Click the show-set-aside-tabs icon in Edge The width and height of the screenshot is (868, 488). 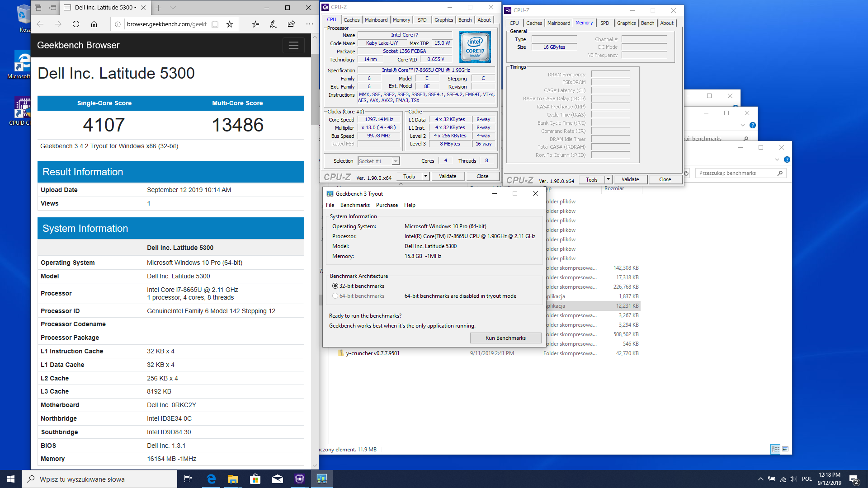tap(38, 8)
